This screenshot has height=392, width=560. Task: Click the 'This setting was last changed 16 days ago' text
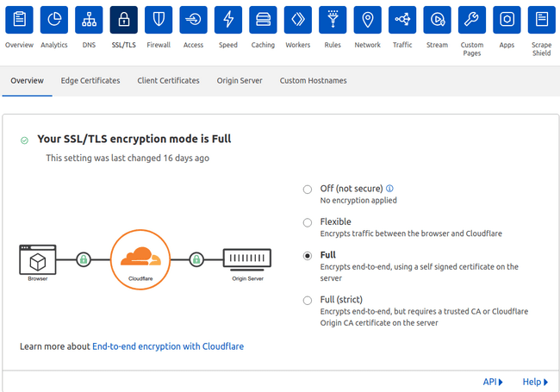[128, 158]
